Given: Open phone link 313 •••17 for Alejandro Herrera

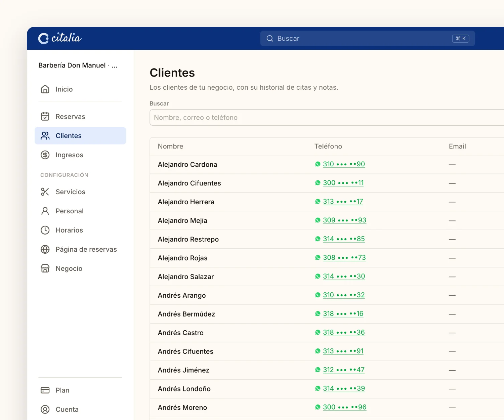Looking at the screenshot, I should pos(343,202).
